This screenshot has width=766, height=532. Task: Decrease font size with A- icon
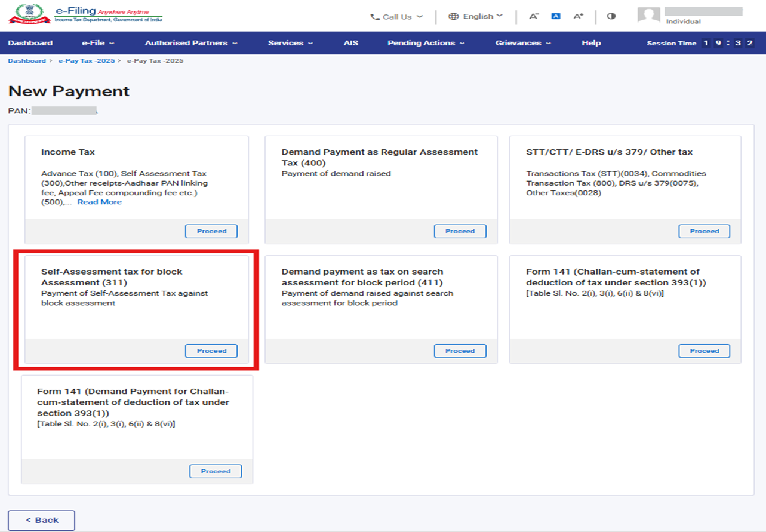point(534,16)
